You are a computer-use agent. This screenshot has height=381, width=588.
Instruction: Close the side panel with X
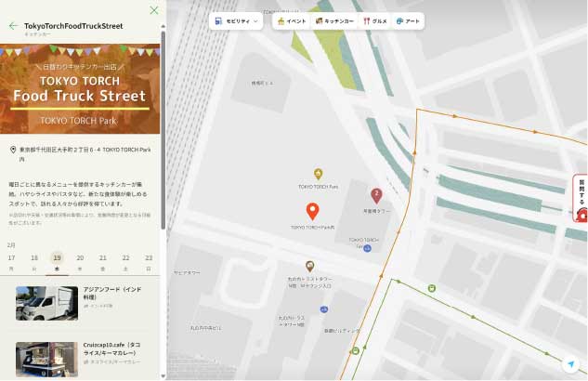[154, 10]
